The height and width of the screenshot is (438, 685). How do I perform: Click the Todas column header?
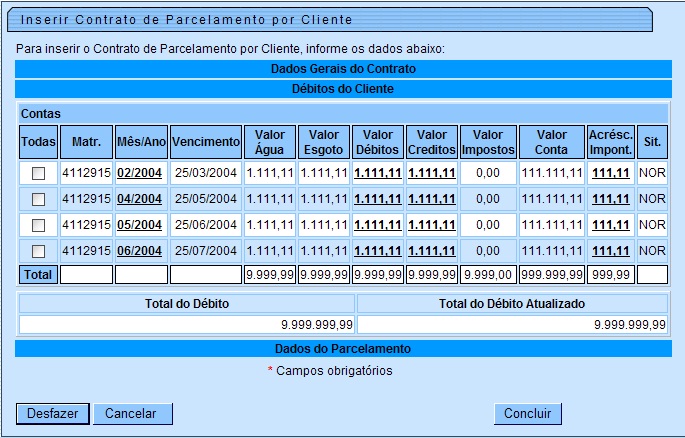click(38, 142)
